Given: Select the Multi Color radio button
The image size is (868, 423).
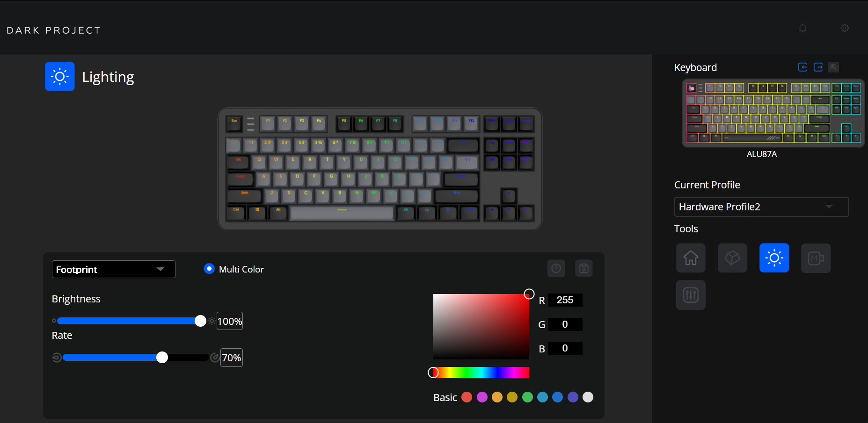Looking at the screenshot, I should [x=209, y=269].
